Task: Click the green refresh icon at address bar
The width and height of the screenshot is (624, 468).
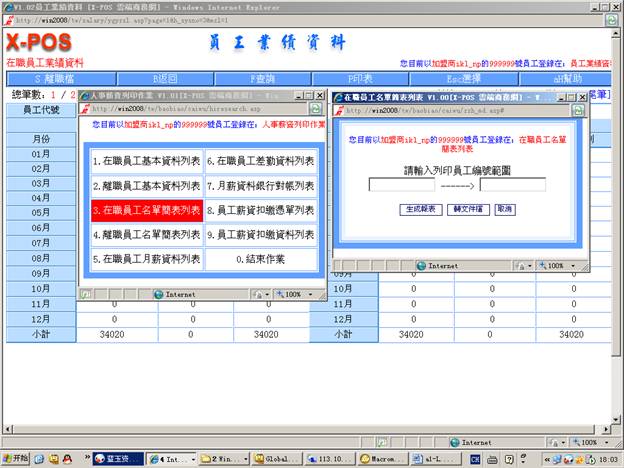Action: coord(610,20)
